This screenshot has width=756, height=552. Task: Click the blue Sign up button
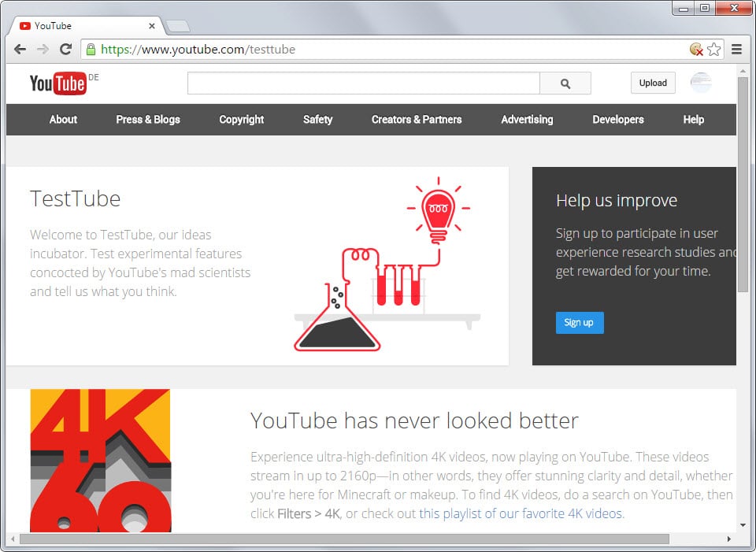pyautogui.click(x=579, y=323)
